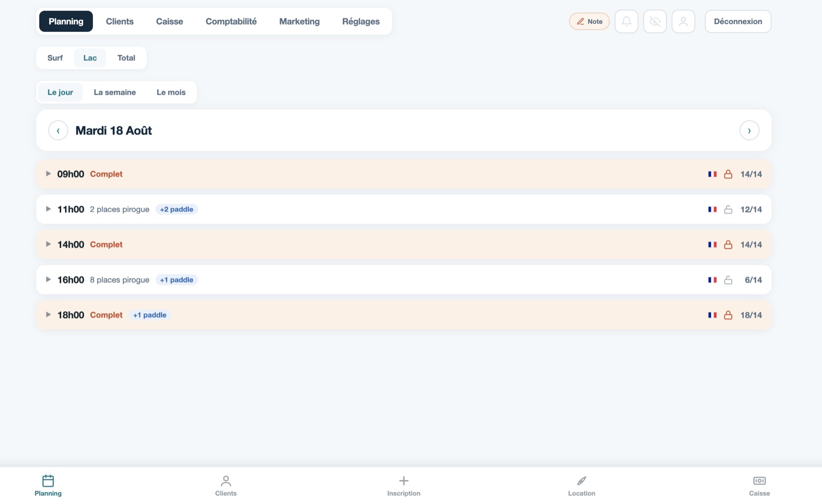The image size is (822, 504).
Task: Open the user profile icon
Action: [683, 22]
